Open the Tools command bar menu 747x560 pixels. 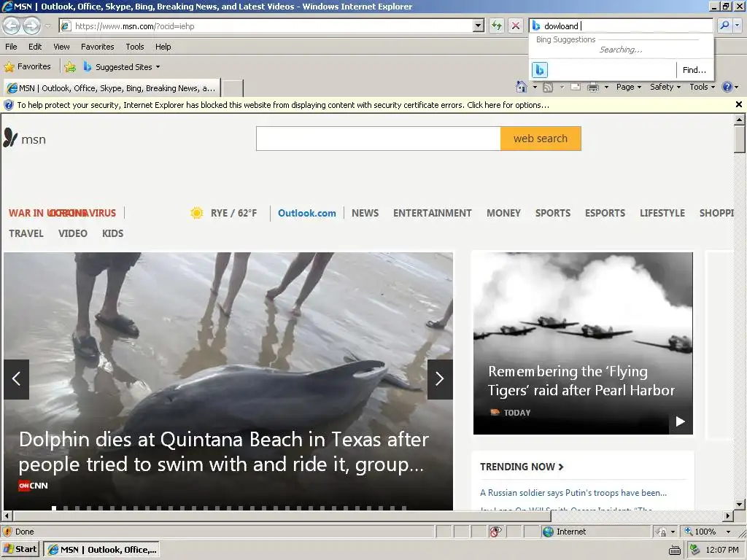(703, 87)
